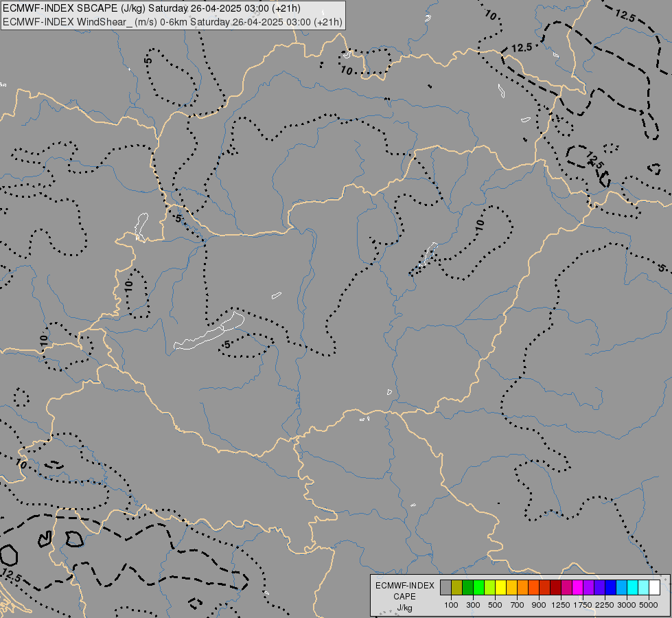Click the legend value 1750
Screen dimensions: 672x618
coord(583,605)
